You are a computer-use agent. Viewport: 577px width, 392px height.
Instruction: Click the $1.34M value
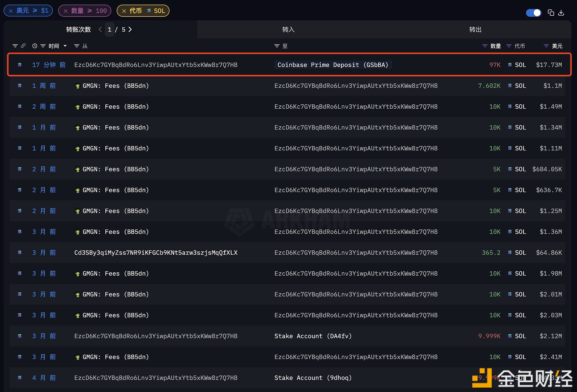click(x=551, y=127)
